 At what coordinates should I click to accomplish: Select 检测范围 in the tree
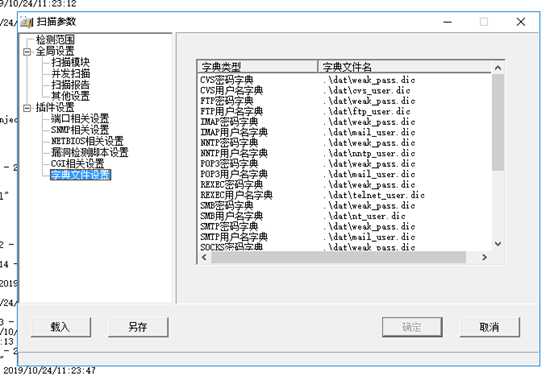(x=55, y=40)
